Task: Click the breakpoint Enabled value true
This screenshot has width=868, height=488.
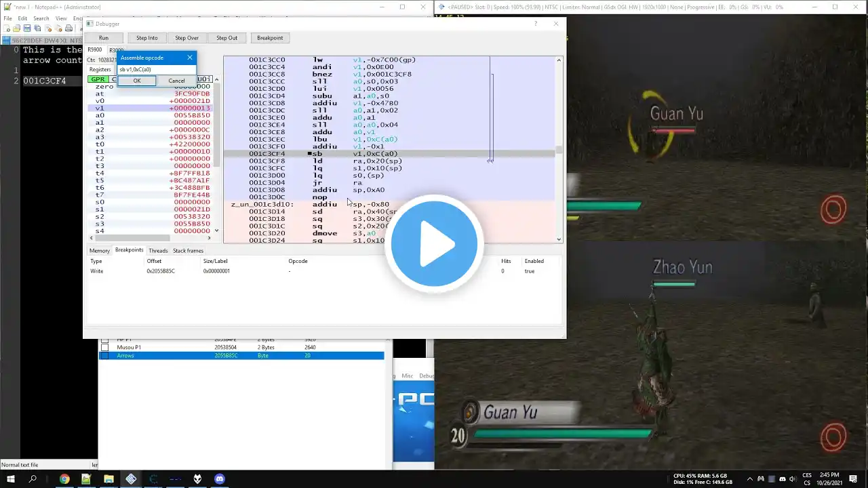Action: click(530, 271)
